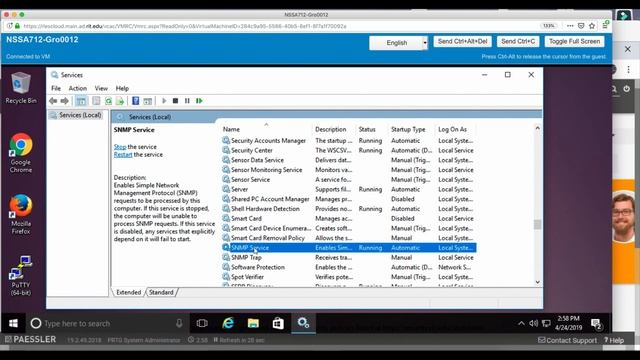Sort by the Status column header
Viewport: 640px width, 360px height.
367,129
